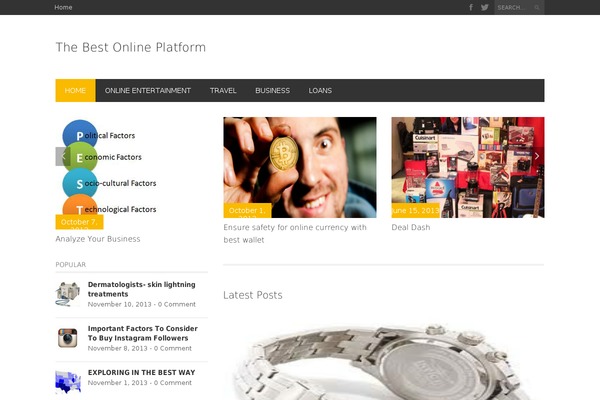This screenshot has width=600, height=400.
Task: Open Analyze Your Business post
Action: pyautogui.click(x=98, y=239)
